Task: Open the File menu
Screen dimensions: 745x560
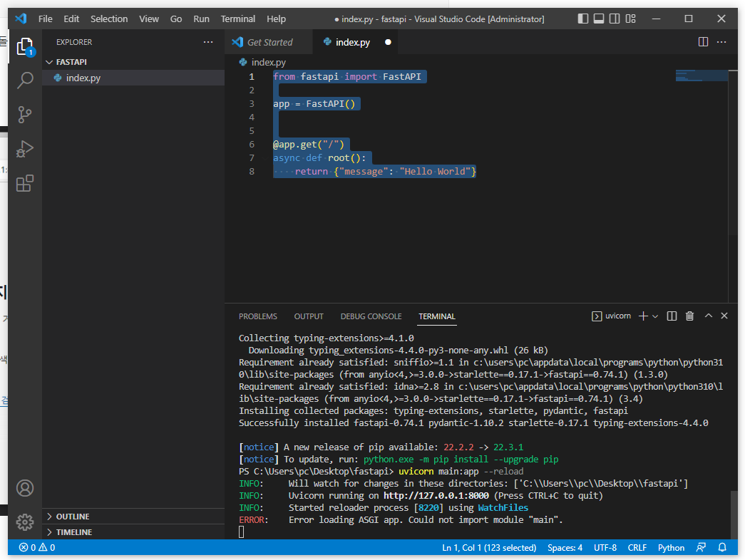Action: (x=45, y=19)
